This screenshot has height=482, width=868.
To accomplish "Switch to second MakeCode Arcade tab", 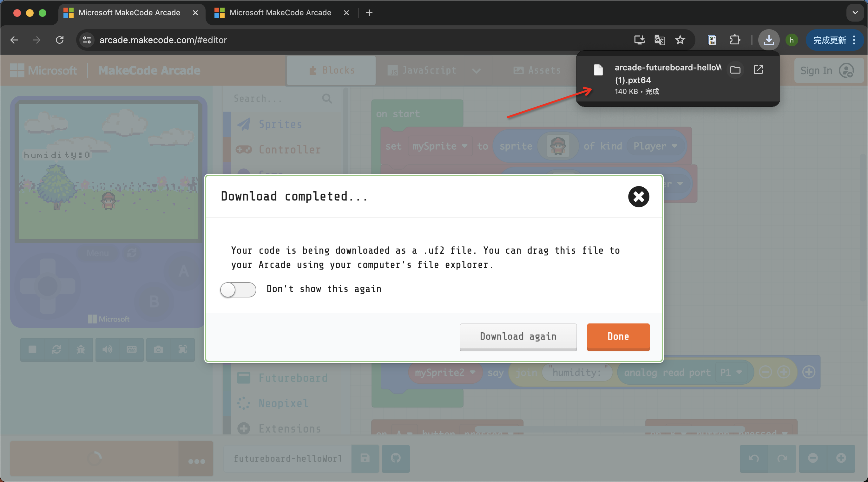I will (280, 13).
